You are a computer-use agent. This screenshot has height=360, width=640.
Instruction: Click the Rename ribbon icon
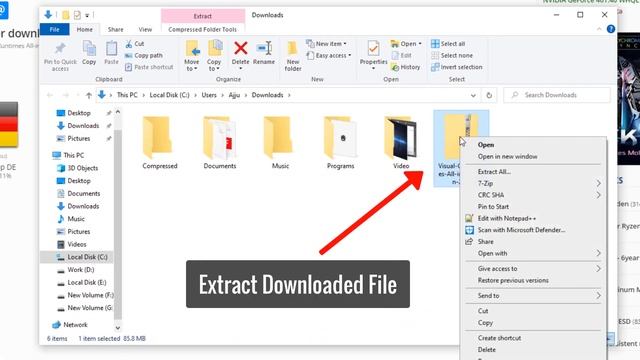[x=264, y=48]
